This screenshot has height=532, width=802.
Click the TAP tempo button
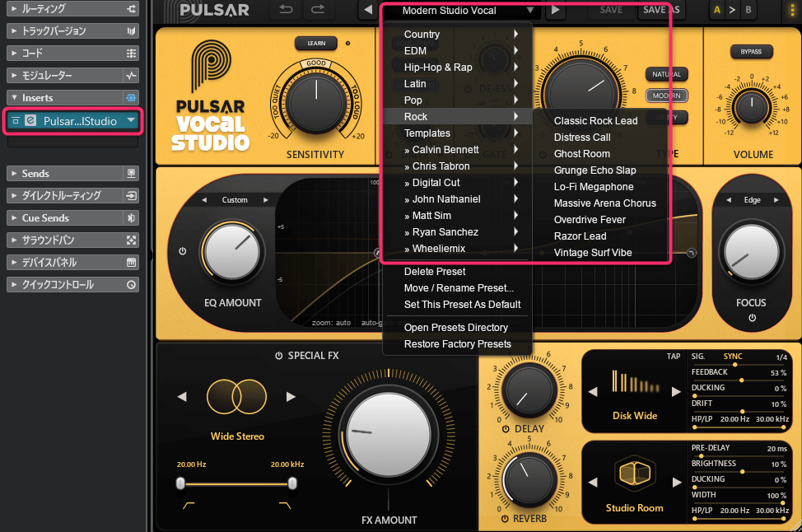pyautogui.click(x=673, y=357)
